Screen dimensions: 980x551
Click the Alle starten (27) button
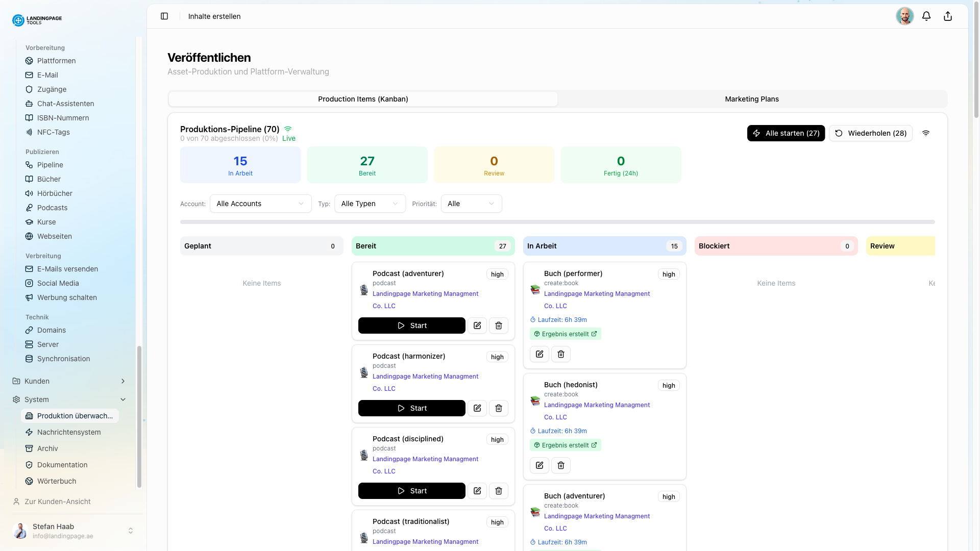786,133
